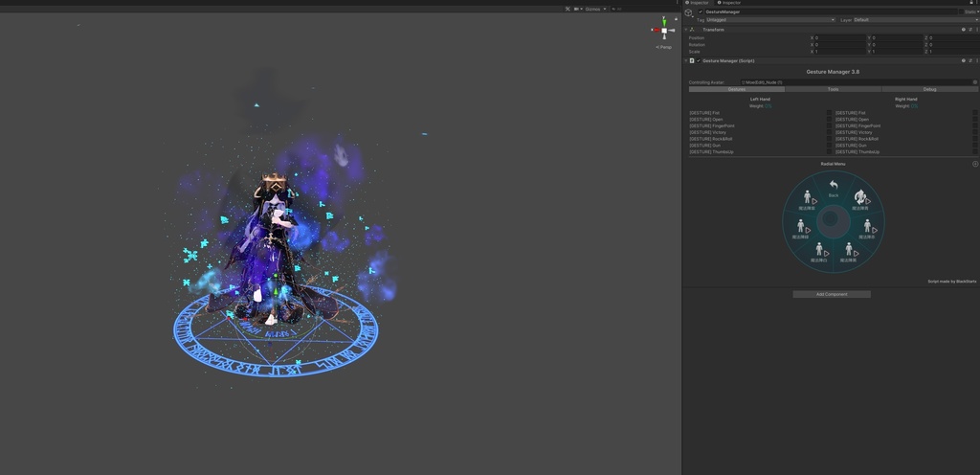Toggle the Static checkbox
The height and width of the screenshot is (475, 980).
(x=961, y=11)
